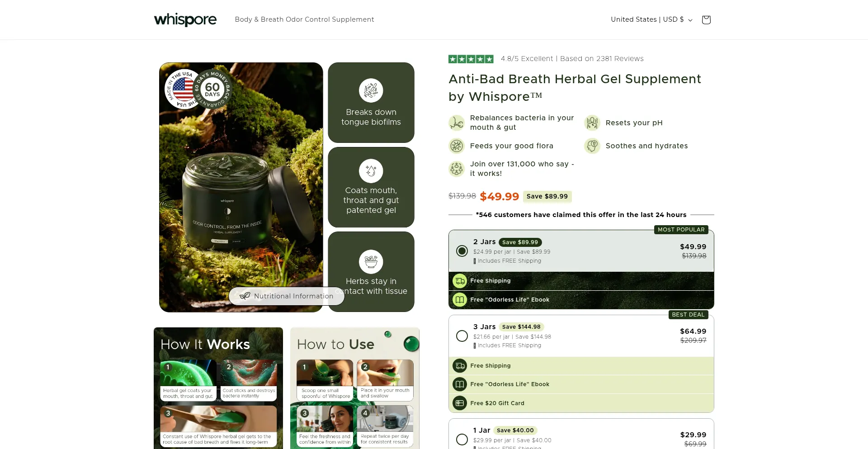Click the 60 Days money-back guarantee badge
This screenshot has width=868, height=449.
(x=212, y=89)
